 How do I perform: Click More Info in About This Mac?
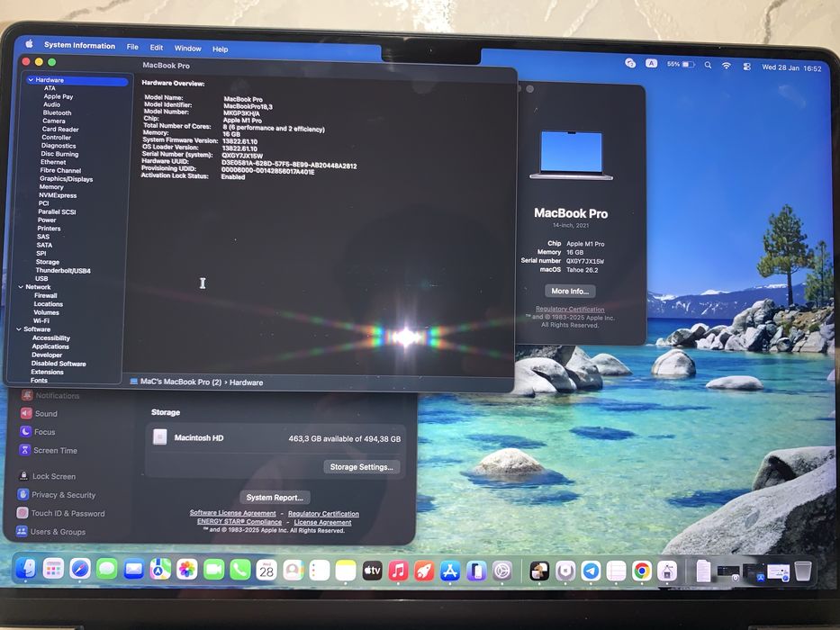click(570, 291)
